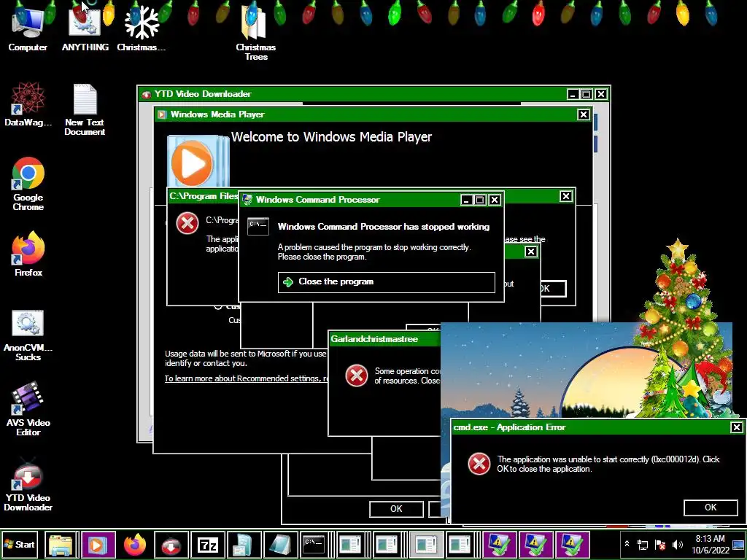
Task: Click the Notepad taskbar icon
Action: click(x=281, y=544)
